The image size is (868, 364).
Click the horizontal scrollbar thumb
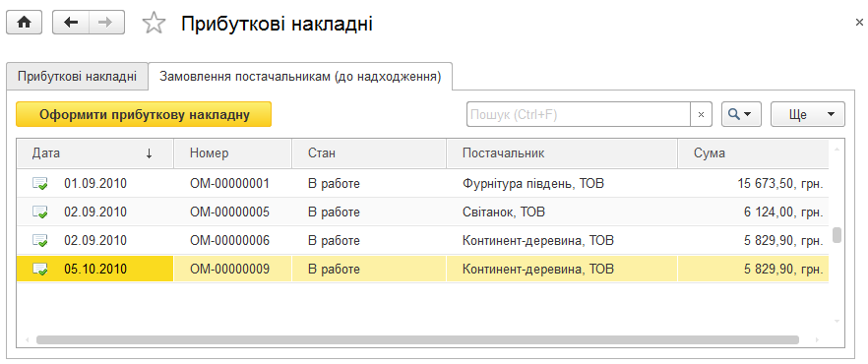click(x=418, y=339)
